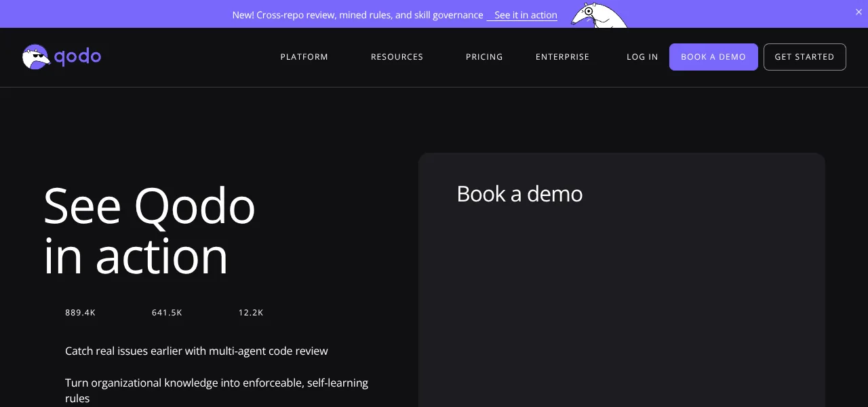Dismiss the announcement banner with the X
Image resolution: width=868 pixels, height=407 pixels.
(x=859, y=12)
